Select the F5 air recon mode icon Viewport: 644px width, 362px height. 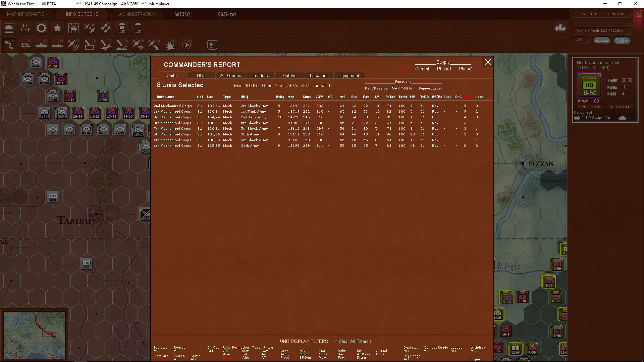point(73,45)
